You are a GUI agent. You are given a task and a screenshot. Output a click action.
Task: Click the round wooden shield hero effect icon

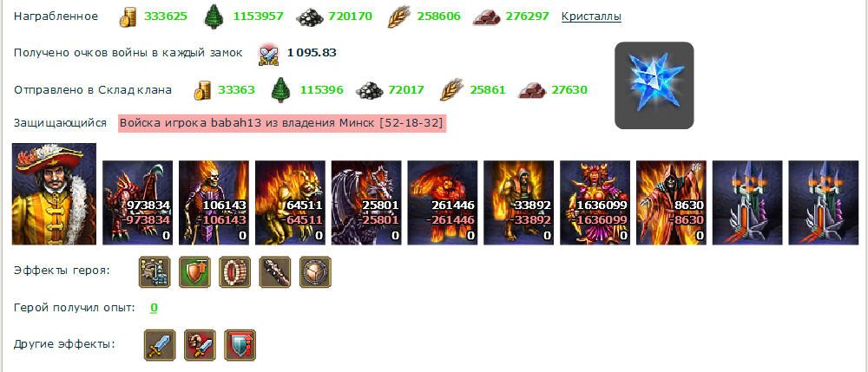(316, 272)
